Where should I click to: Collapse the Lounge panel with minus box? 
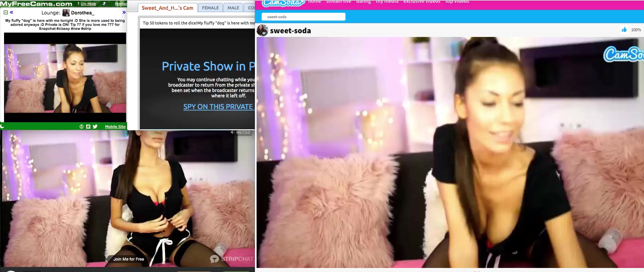6,12
